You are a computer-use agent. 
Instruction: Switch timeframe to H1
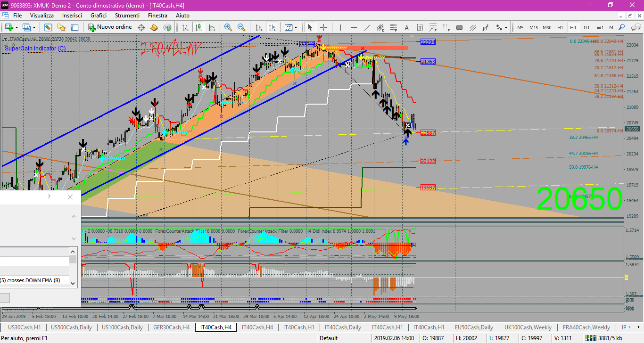pos(560,27)
